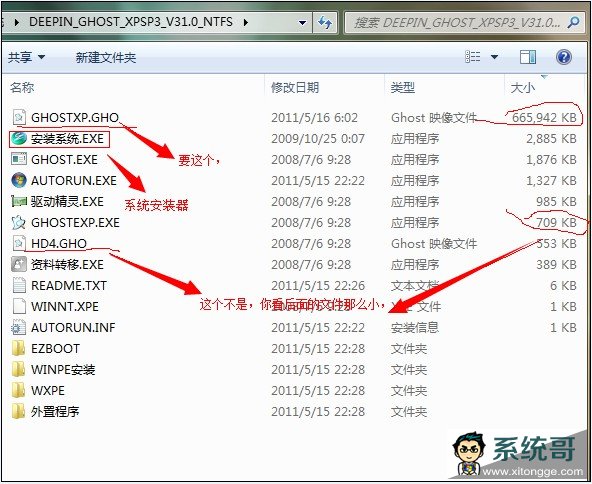Open the view options dropdown arrow
592x484 pixels.
click(x=494, y=57)
